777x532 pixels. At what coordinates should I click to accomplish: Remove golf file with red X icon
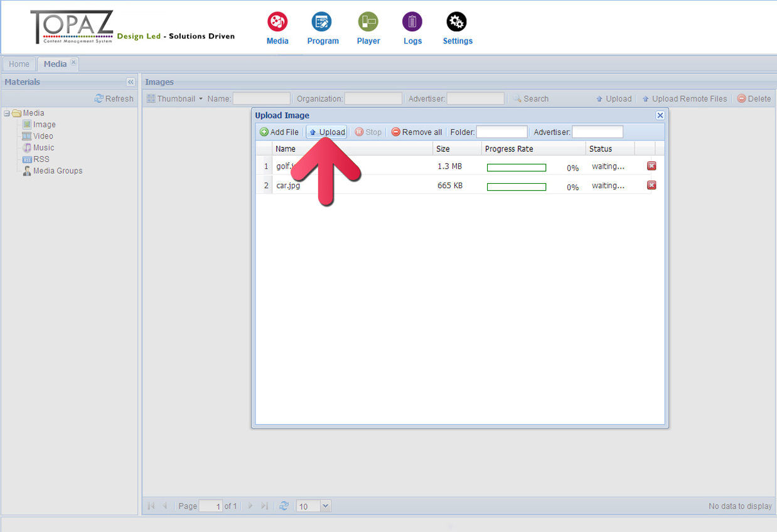coord(651,166)
